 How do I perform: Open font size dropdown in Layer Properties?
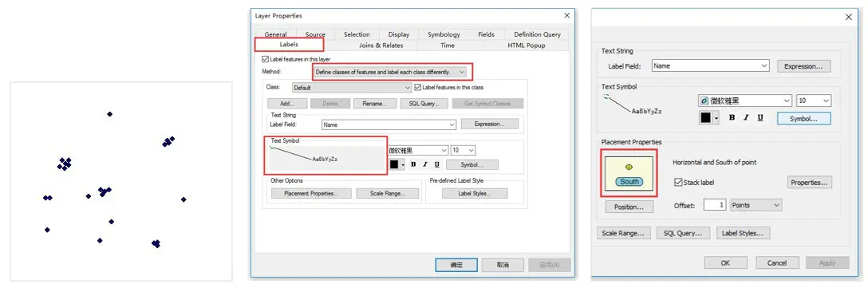[464, 150]
